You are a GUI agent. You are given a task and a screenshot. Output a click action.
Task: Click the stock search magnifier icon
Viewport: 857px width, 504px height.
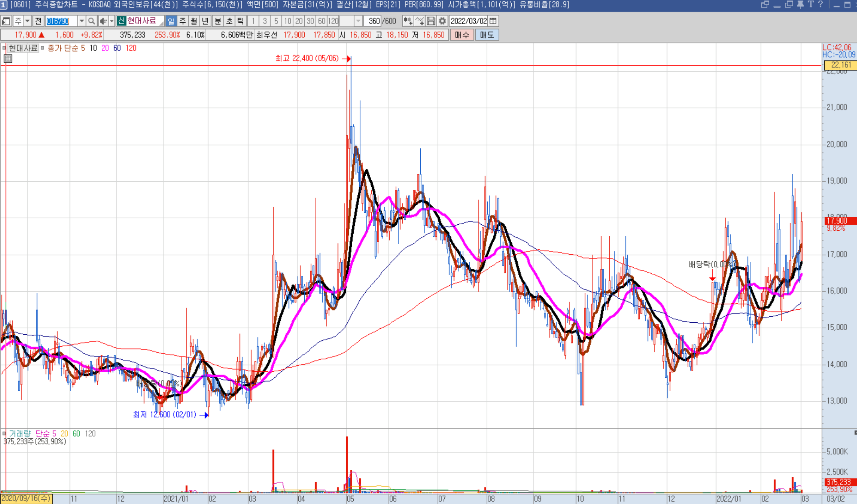pos(91,21)
